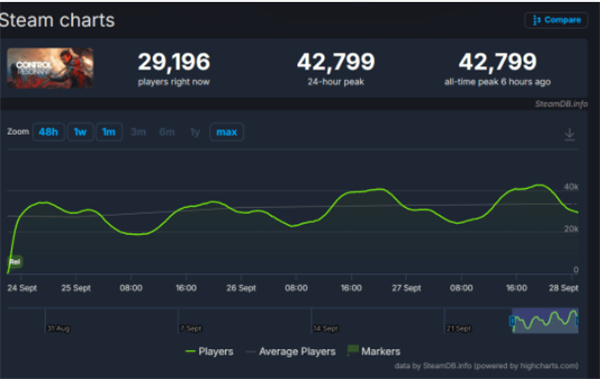600x379 pixels.
Task: Click the 26 Sept axis label
Action: click(x=241, y=288)
